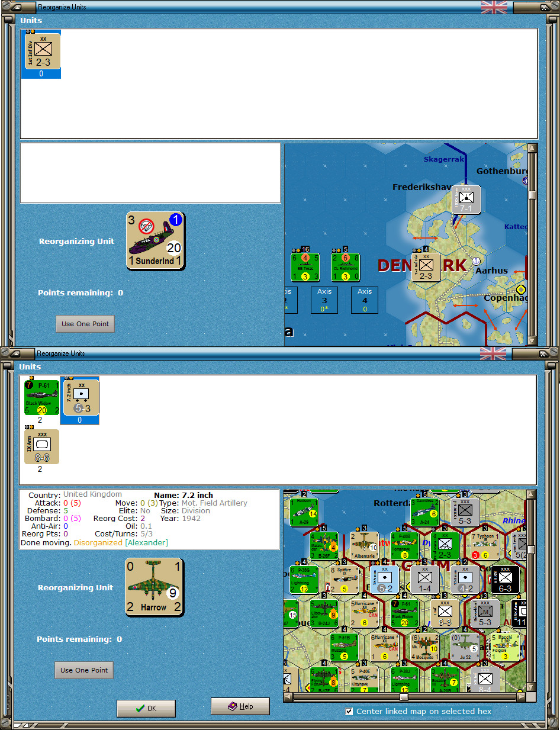The image size is (560, 730).
Task: Select the 7.2 inch artillery division counter
Action: click(x=79, y=398)
